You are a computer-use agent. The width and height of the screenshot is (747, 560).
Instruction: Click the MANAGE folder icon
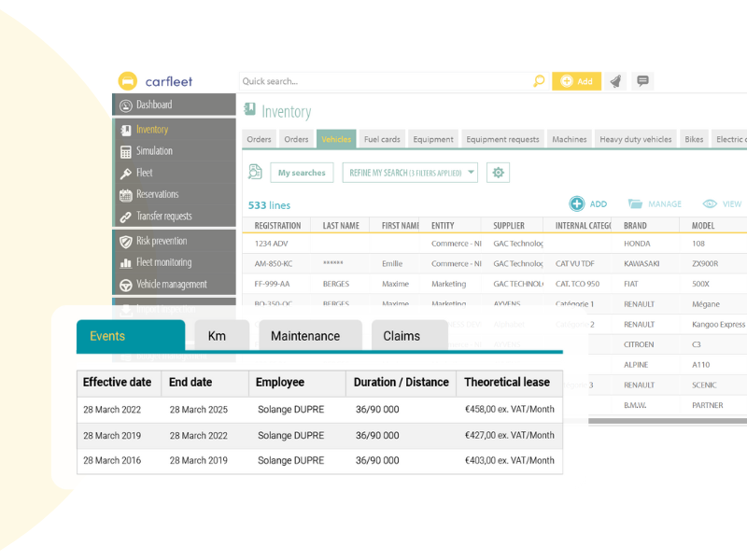636,203
